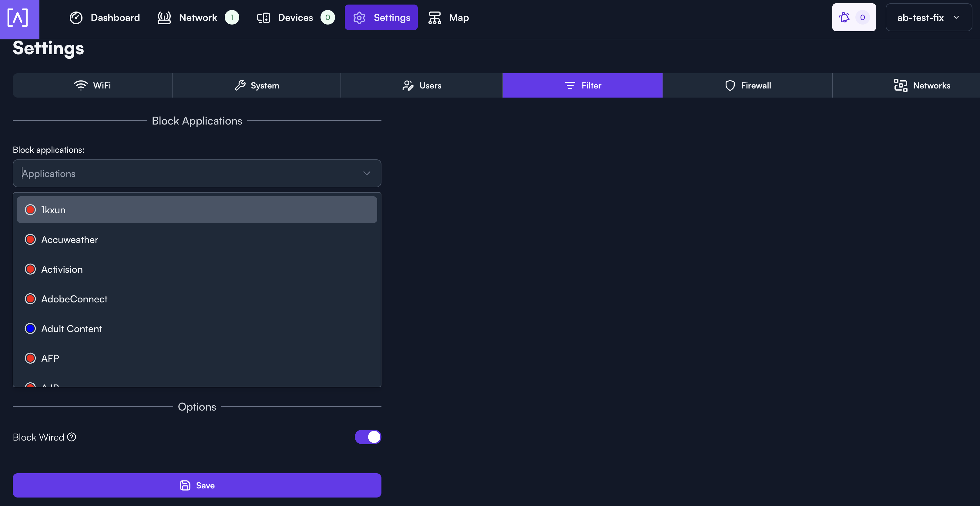The image size is (980, 506).
Task: Switch to the WiFi tab
Action: [x=92, y=85]
